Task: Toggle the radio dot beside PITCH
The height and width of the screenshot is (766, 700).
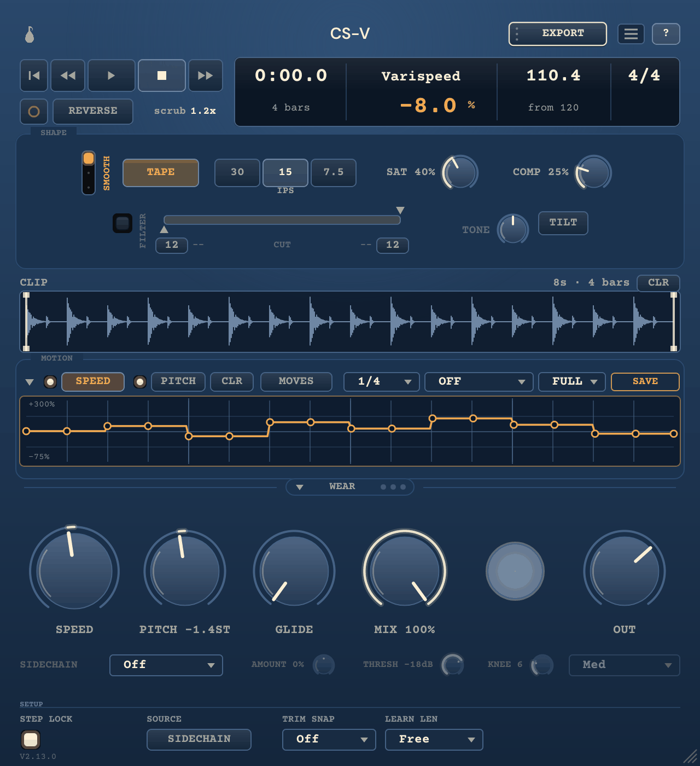Action: pyautogui.click(x=140, y=382)
